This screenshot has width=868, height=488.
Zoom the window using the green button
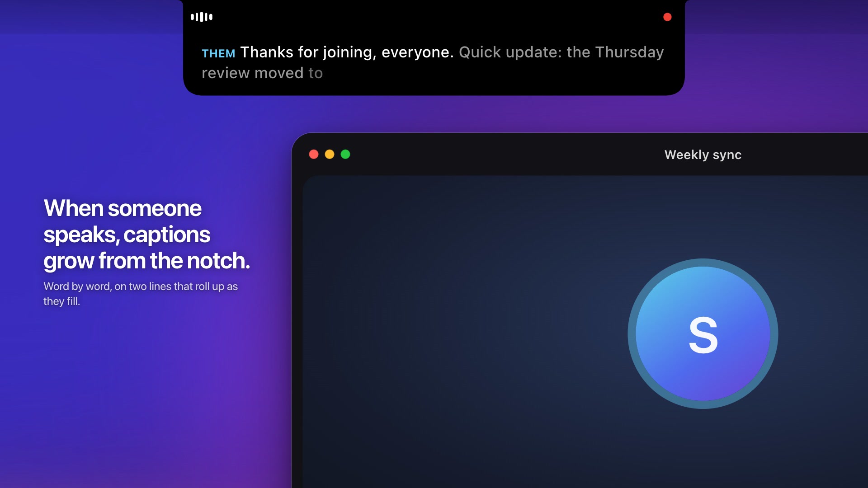pos(345,155)
